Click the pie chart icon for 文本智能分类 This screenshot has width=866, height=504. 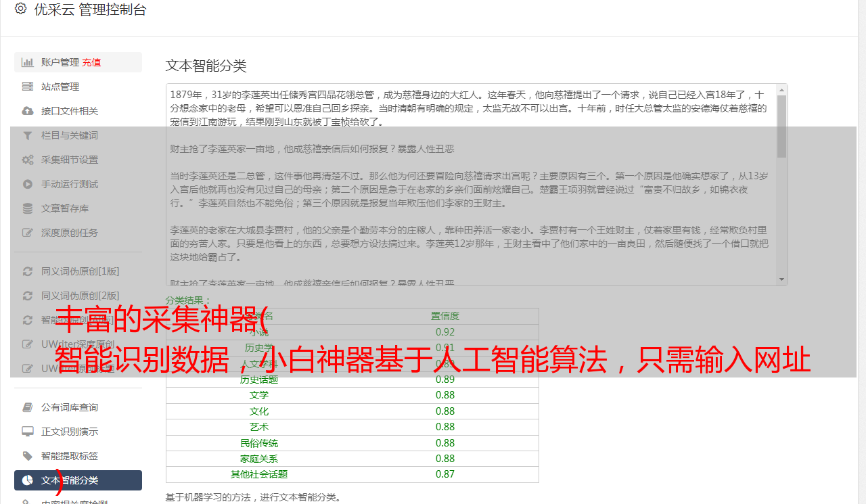point(28,480)
